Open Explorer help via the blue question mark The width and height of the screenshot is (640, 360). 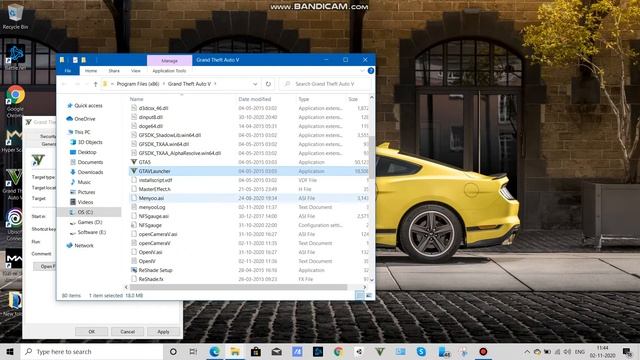click(371, 71)
